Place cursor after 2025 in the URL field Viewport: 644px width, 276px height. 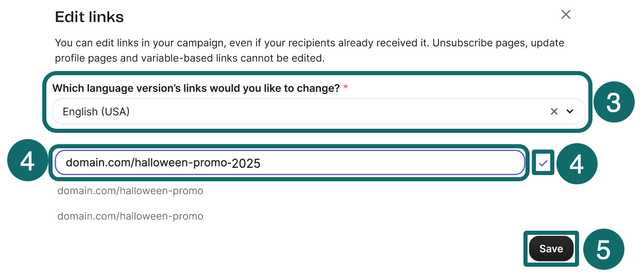tap(262, 164)
